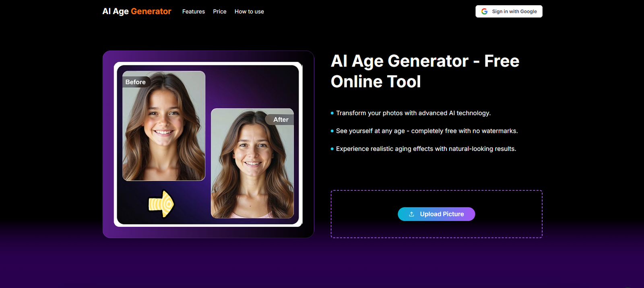
Task: Click the After label badge
Action: coord(281,119)
